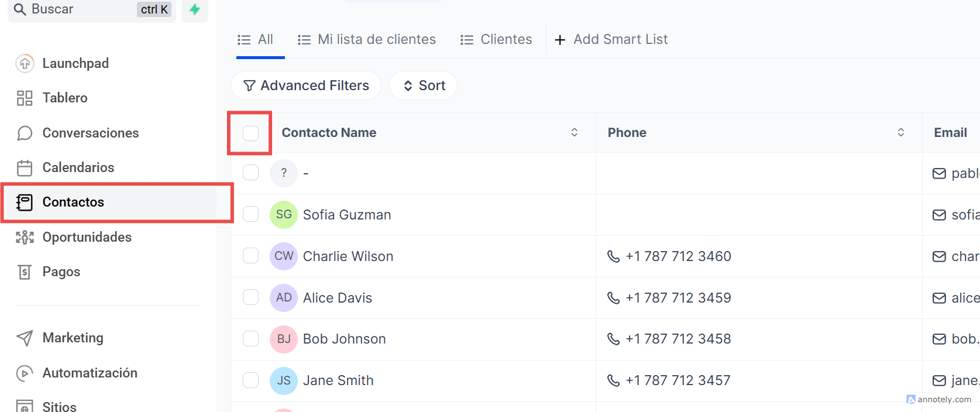This screenshot has width=980, height=412.
Task: Select all contacts with header checkbox
Action: [250, 133]
